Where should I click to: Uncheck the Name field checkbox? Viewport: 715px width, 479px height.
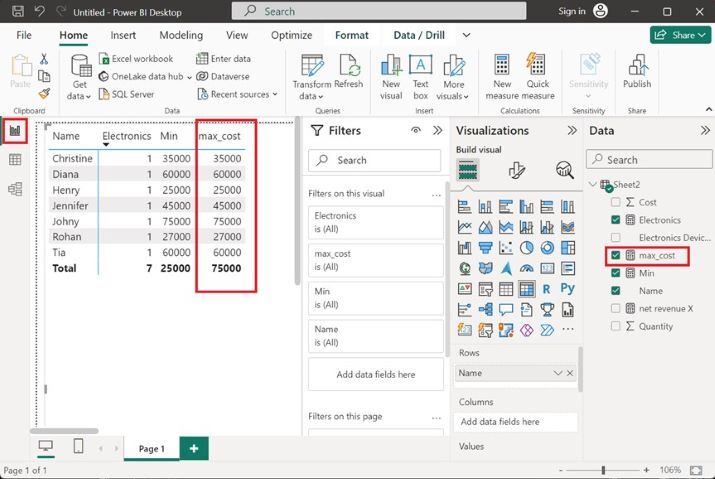616,291
